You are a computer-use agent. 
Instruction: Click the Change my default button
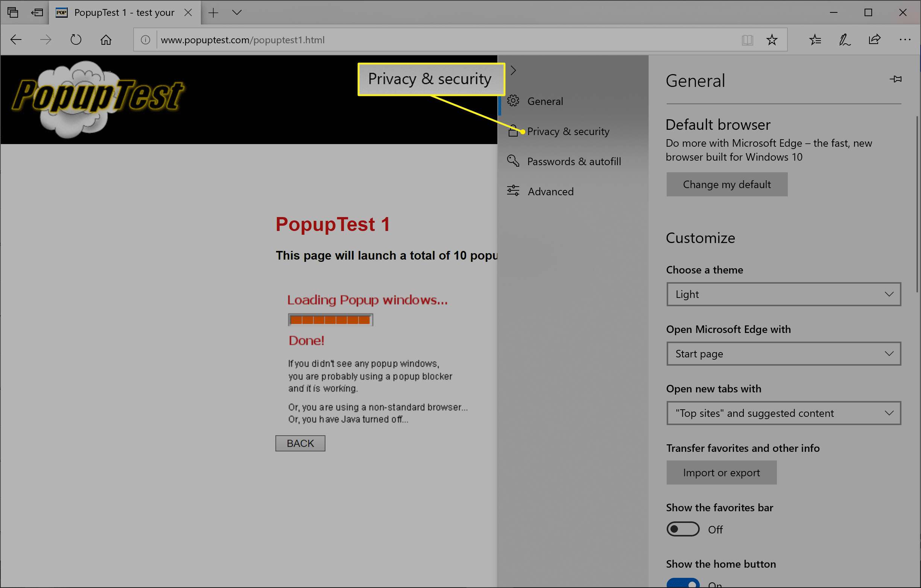726,184
